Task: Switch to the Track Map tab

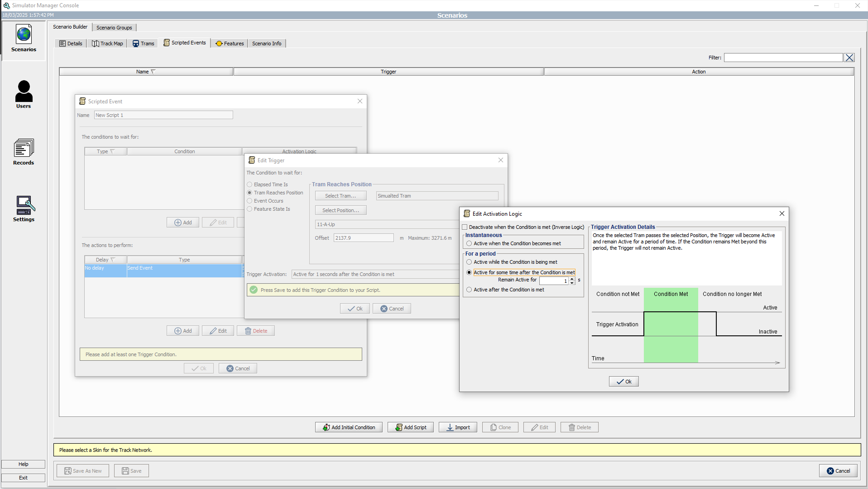Action: pyautogui.click(x=107, y=44)
